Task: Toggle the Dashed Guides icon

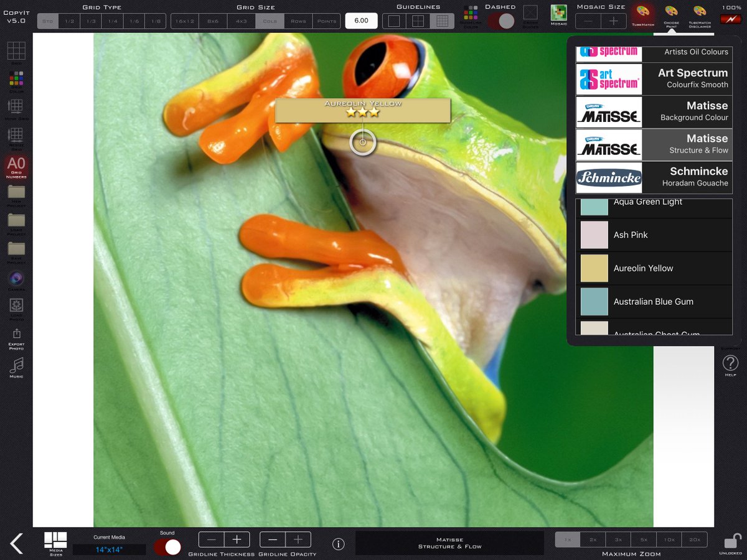Action: coord(530,12)
